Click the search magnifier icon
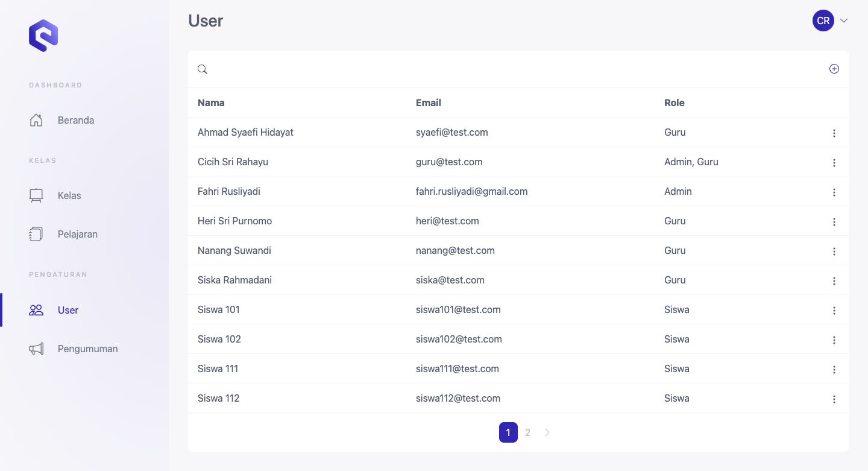 click(x=203, y=69)
